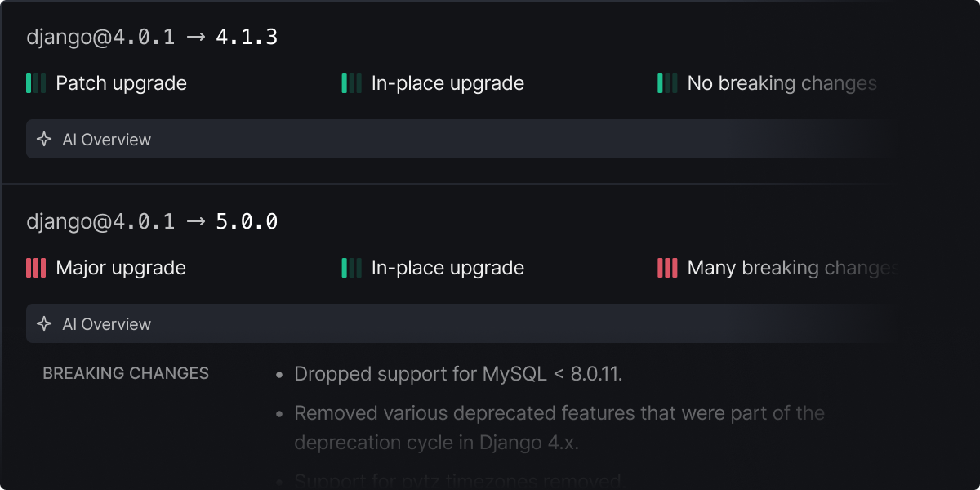Click the sparkle icon in the 4.1.3 AI Overview
The image size is (980, 490).
[44, 140]
